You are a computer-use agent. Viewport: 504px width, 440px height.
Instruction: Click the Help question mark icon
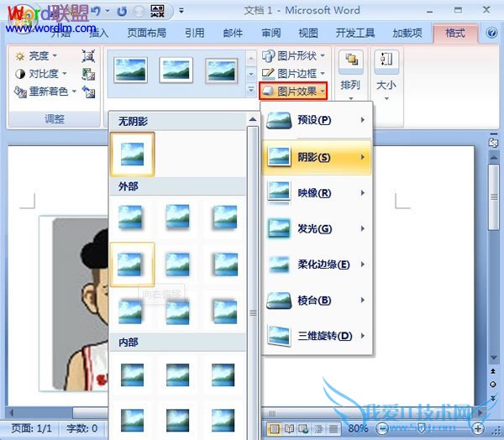pyautogui.click(x=491, y=33)
